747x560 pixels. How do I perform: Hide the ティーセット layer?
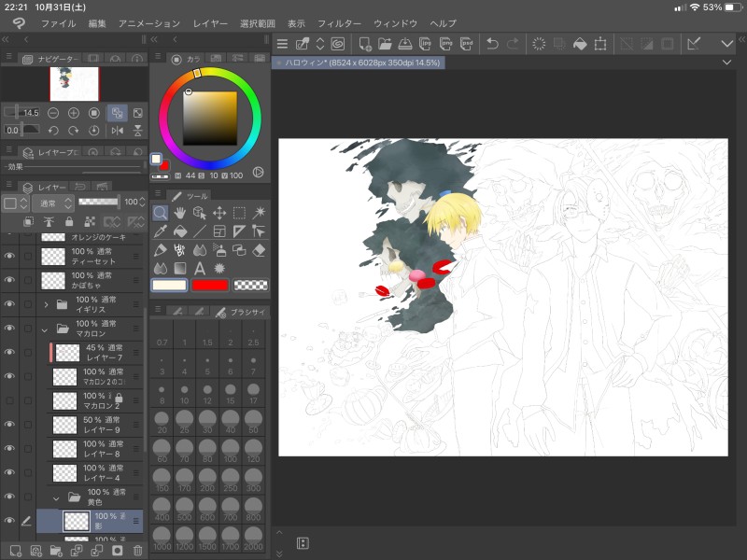[x=9, y=256]
